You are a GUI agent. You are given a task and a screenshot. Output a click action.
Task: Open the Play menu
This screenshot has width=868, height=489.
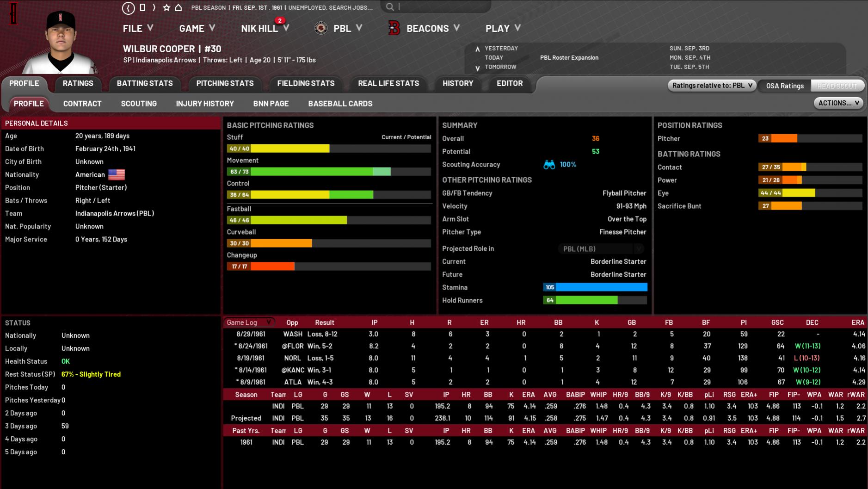click(503, 28)
